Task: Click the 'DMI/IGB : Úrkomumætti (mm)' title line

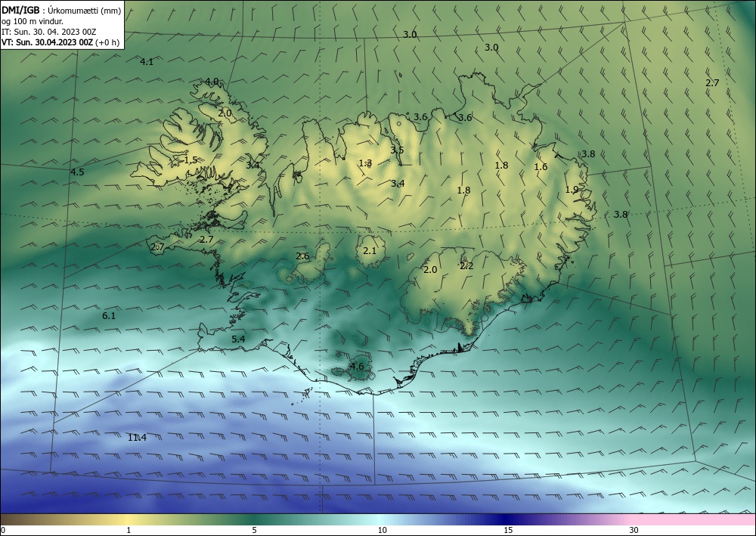Action: 60,11
